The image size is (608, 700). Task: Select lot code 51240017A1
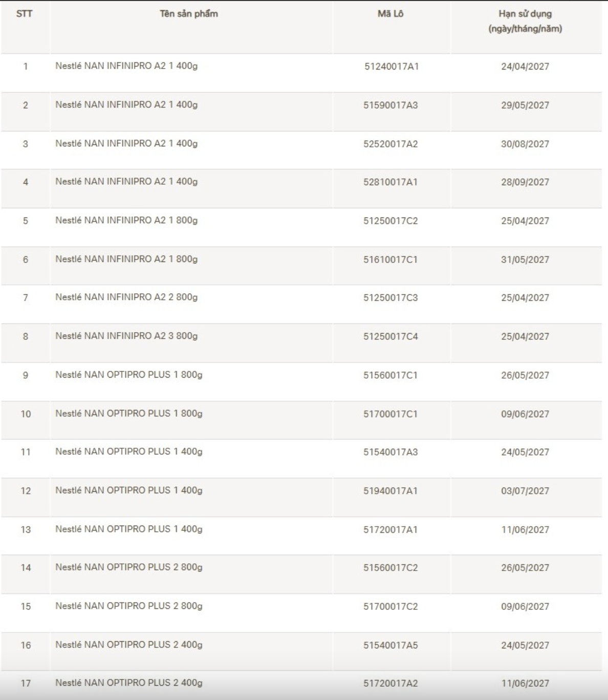pos(392,67)
